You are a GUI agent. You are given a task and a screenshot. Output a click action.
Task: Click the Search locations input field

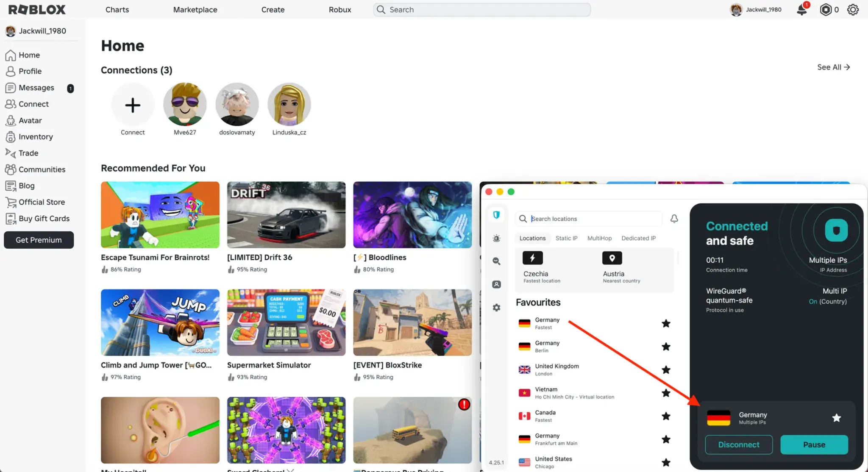click(x=589, y=219)
